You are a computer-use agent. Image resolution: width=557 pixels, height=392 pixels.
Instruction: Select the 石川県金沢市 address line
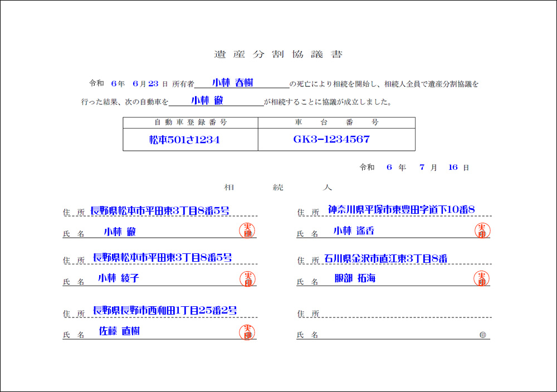coord(385,258)
